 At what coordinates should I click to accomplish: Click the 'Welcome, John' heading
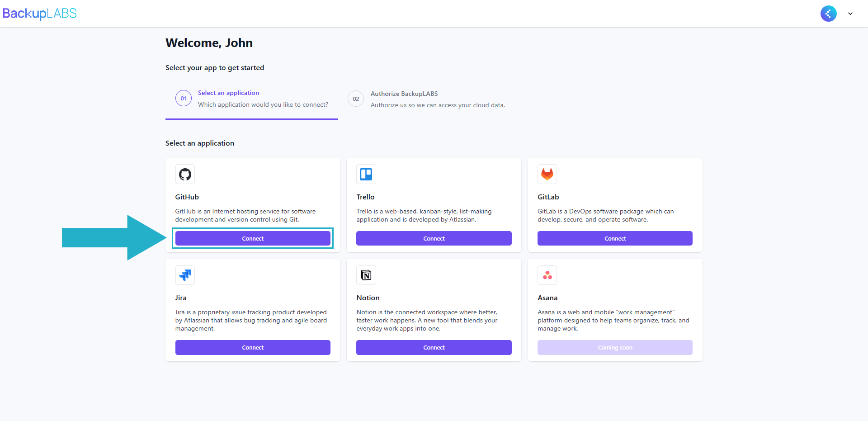coord(209,43)
